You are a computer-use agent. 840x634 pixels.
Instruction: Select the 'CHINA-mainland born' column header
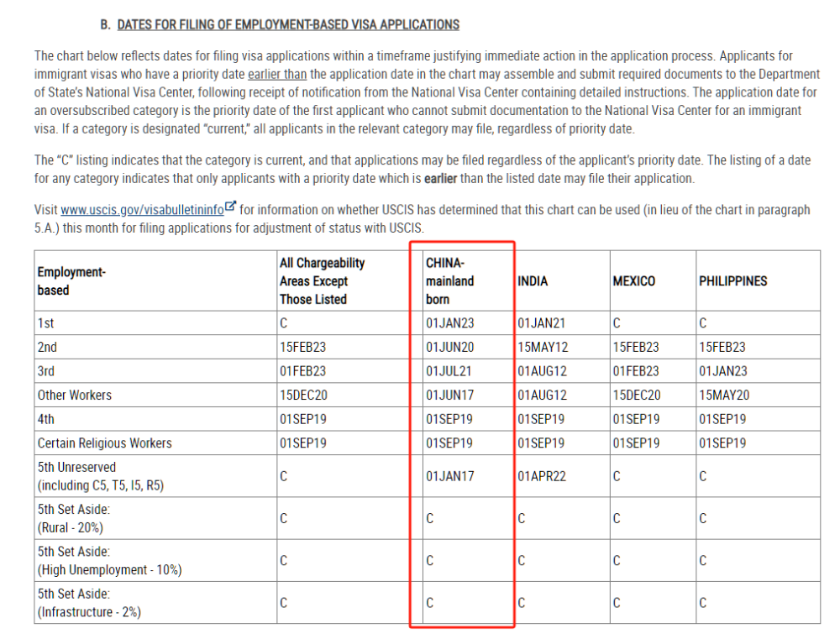coord(449,281)
